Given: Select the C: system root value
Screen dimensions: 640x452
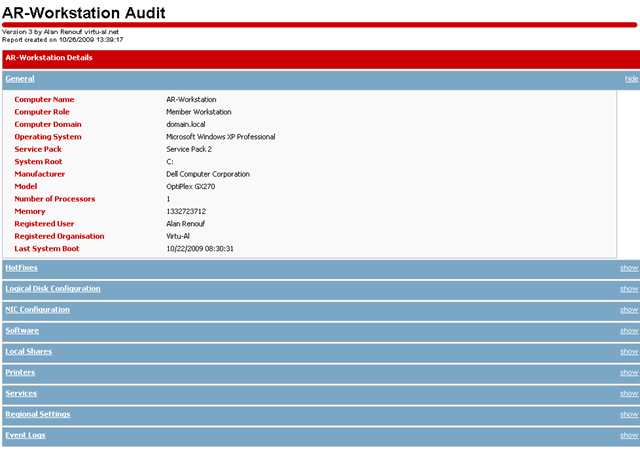Looking at the screenshot, I should coord(170,162).
